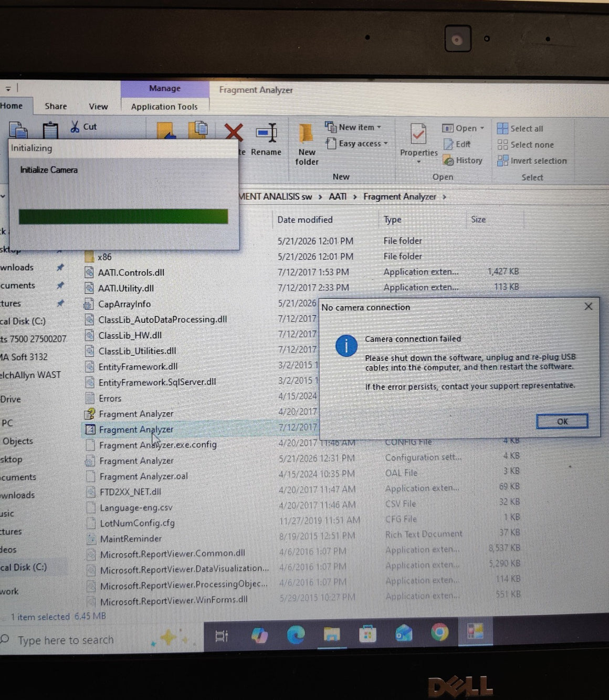Select the Errors file icon

coord(90,398)
